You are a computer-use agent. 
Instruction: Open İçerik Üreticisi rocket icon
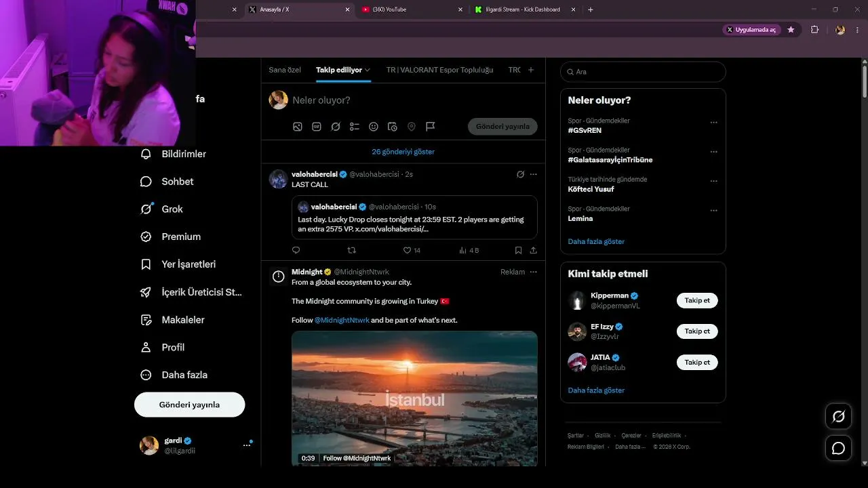[146, 292]
